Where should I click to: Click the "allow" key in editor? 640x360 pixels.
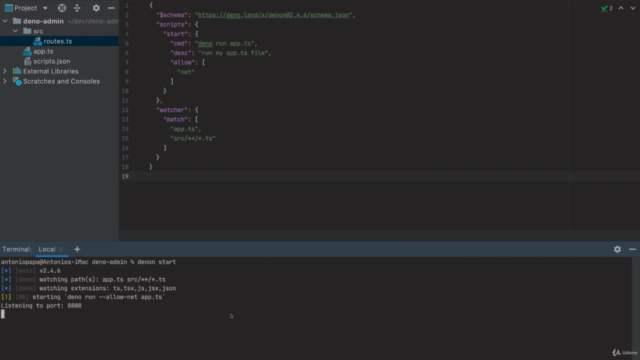pyautogui.click(x=182, y=62)
